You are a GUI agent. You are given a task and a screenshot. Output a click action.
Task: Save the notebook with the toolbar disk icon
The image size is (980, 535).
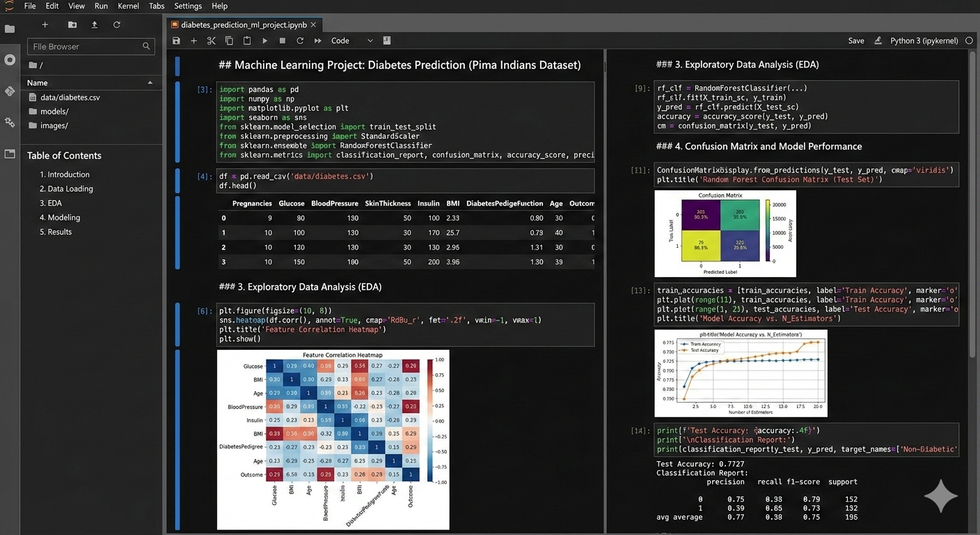pos(176,41)
